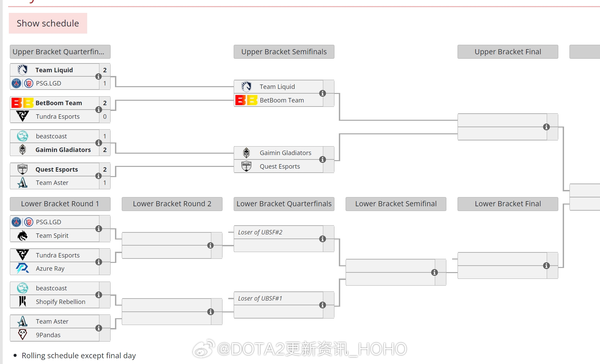Open match info for Team Liquid vs PSG.LGD quarterfinal
The height and width of the screenshot is (364, 600).
(99, 77)
